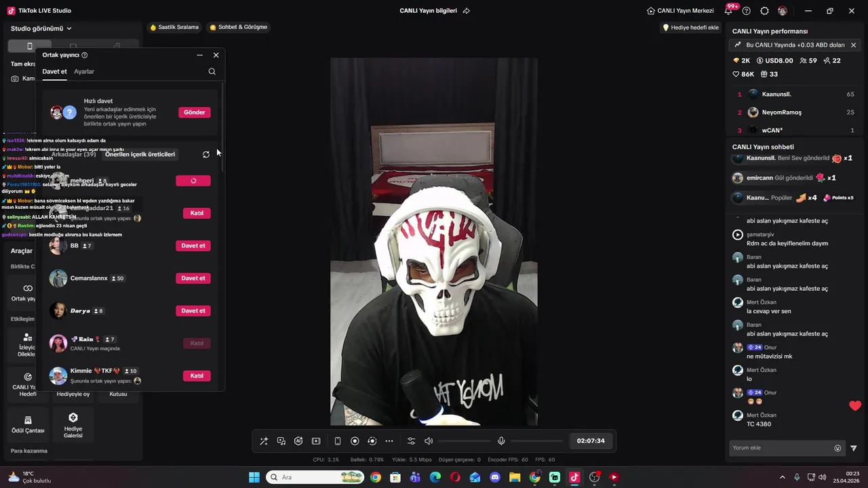Open Google Chrome from the taskbar
Viewport: 868px width, 488px height.
tap(376, 477)
